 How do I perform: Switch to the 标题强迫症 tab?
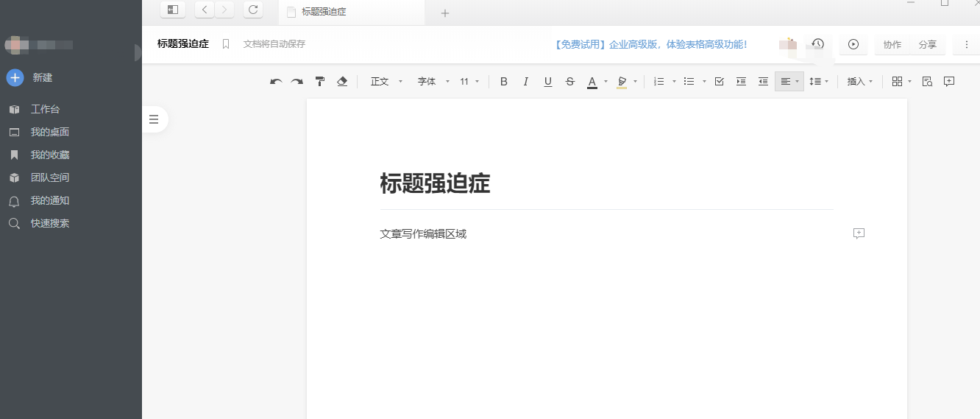[352, 12]
